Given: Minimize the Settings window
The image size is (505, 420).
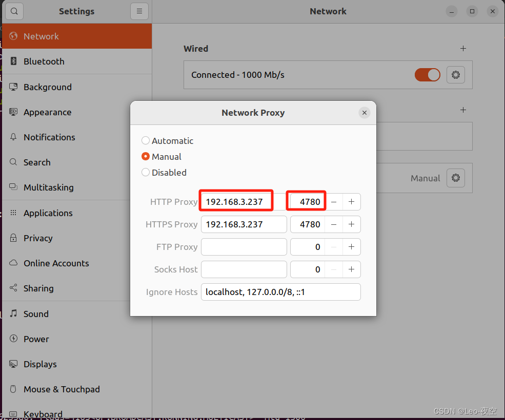Looking at the screenshot, I should (x=452, y=12).
